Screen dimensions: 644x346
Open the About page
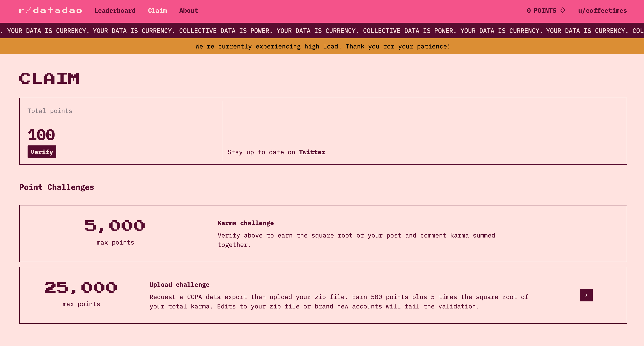[188, 11]
